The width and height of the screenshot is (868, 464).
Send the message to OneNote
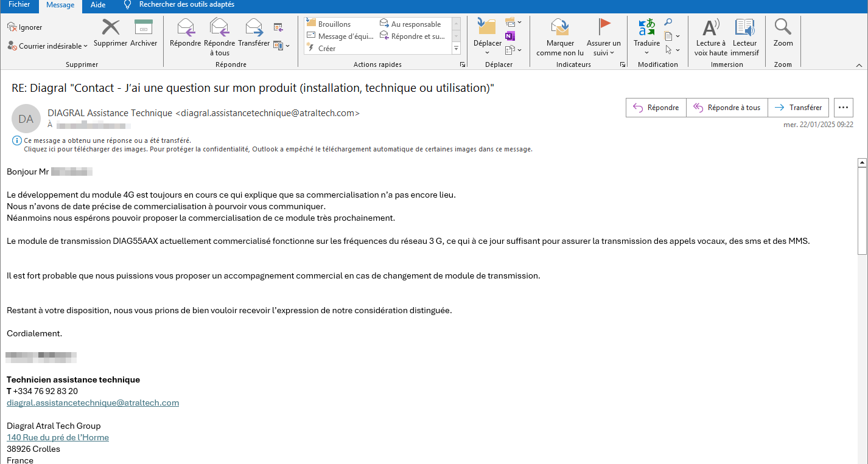509,36
